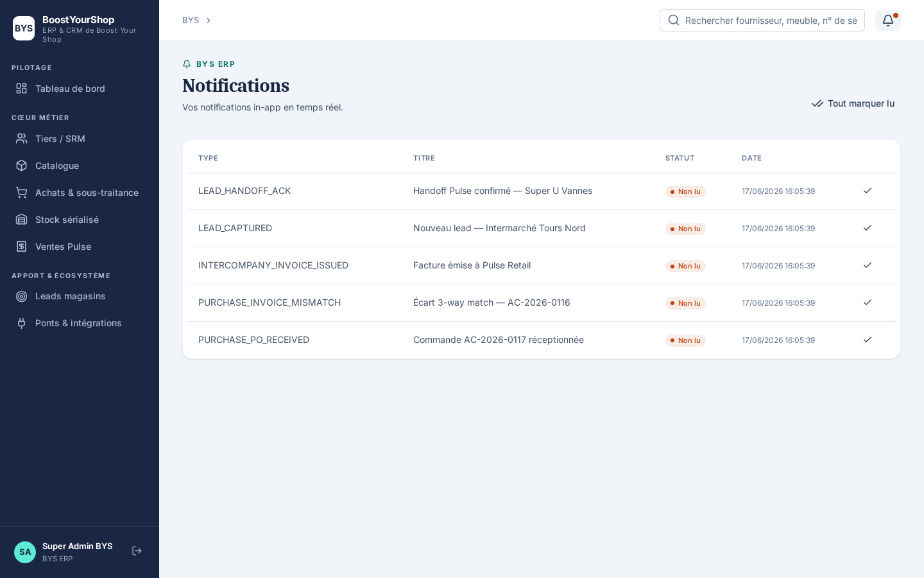
Task: Click title Nouveau lead — Intermarché Tours Nord
Action: 499,228
